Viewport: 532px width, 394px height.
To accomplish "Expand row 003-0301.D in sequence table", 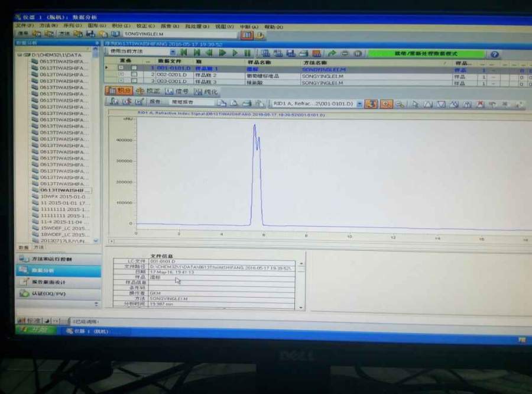I will pos(121,80).
